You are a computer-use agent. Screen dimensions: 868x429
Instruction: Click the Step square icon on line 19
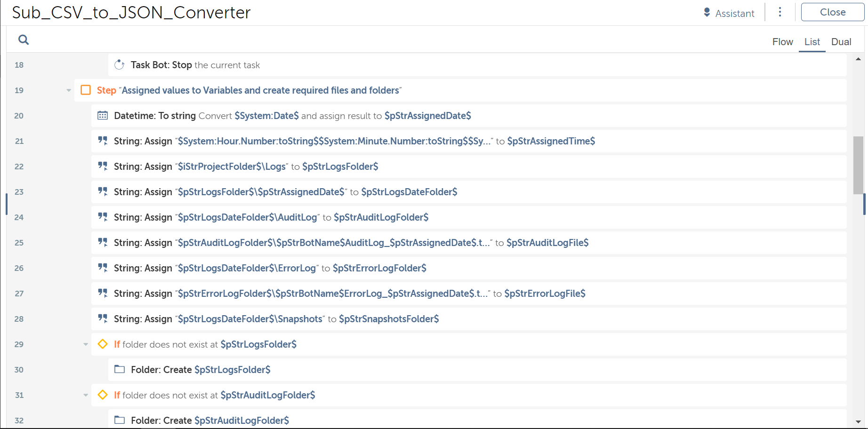[86, 90]
